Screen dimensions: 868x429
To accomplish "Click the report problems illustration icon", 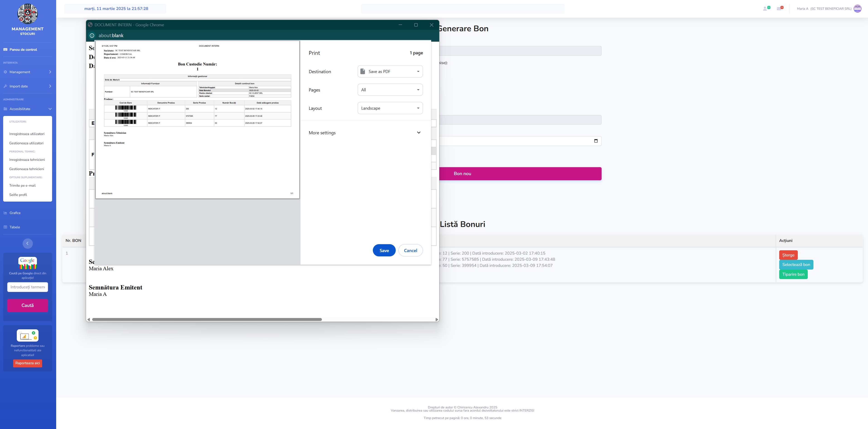I will pos(27,335).
